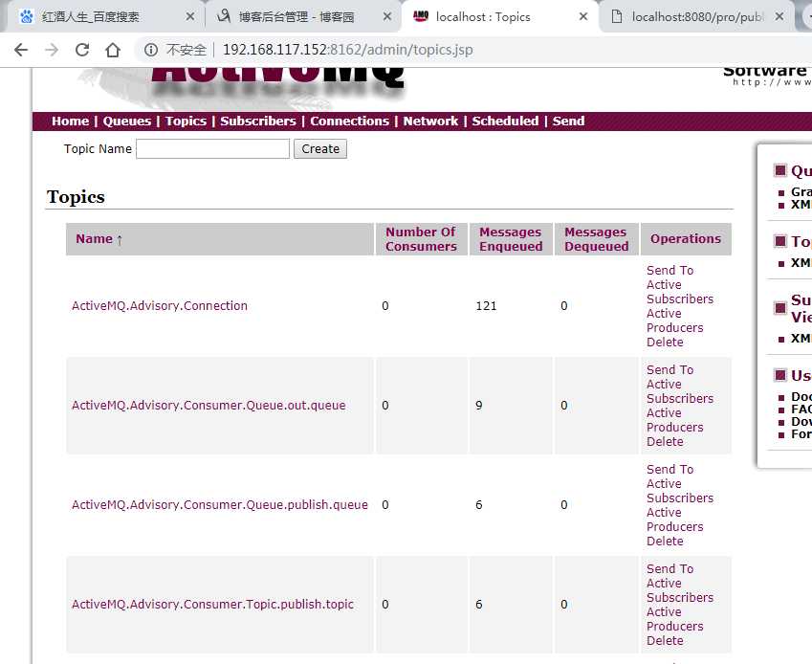Screen dimensions: 812x664
Task: View Active Subscribers for Topic.publish.topic
Action: tap(679, 590)
